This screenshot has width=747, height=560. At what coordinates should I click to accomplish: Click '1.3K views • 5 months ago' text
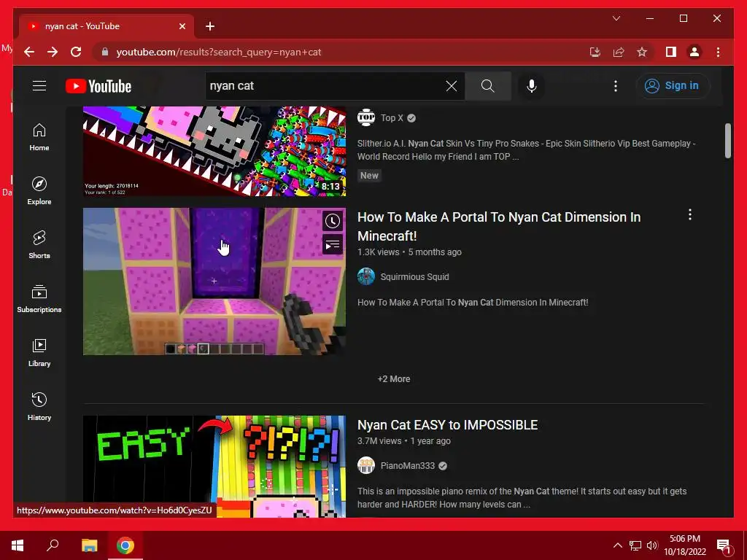click(409, 252)
